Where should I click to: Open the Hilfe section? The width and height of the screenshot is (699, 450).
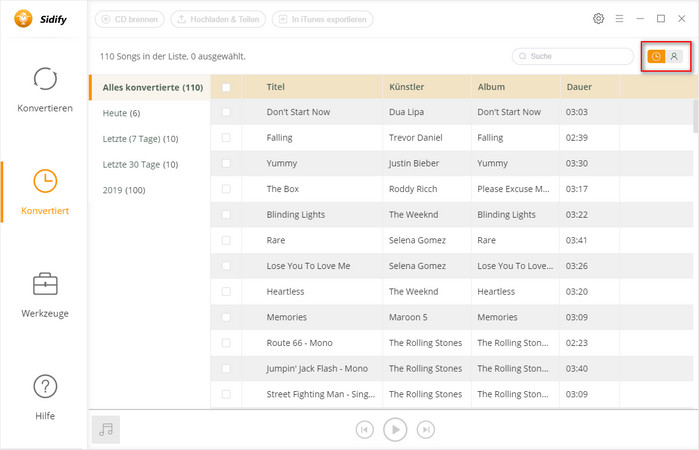tap(45, 397)
